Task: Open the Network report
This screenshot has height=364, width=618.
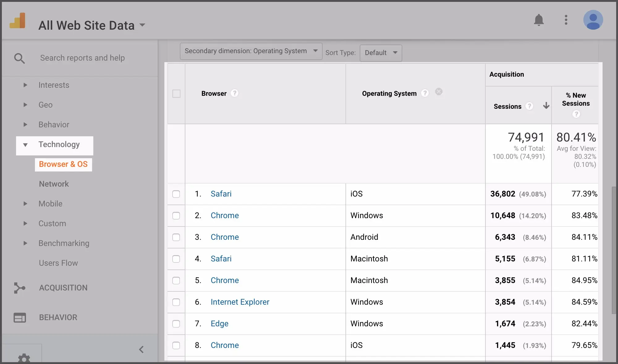Action: pos(54,184)
